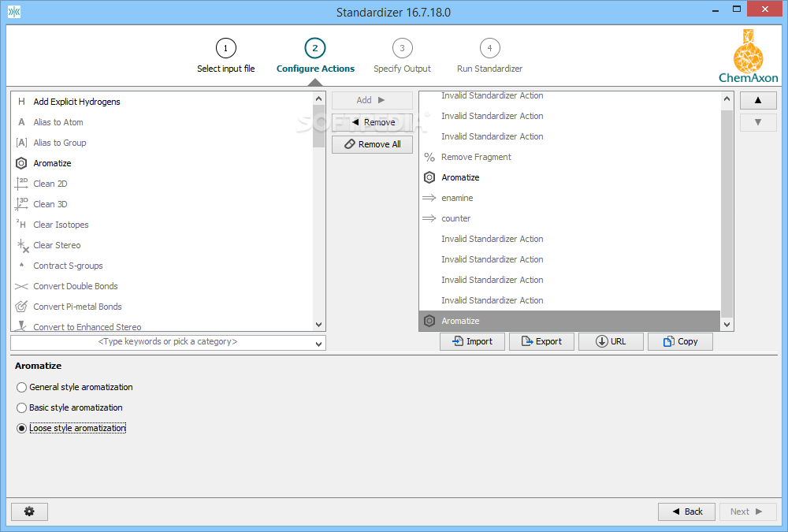Click the Convert Double Bonds icon

click(x=21, y=286)
